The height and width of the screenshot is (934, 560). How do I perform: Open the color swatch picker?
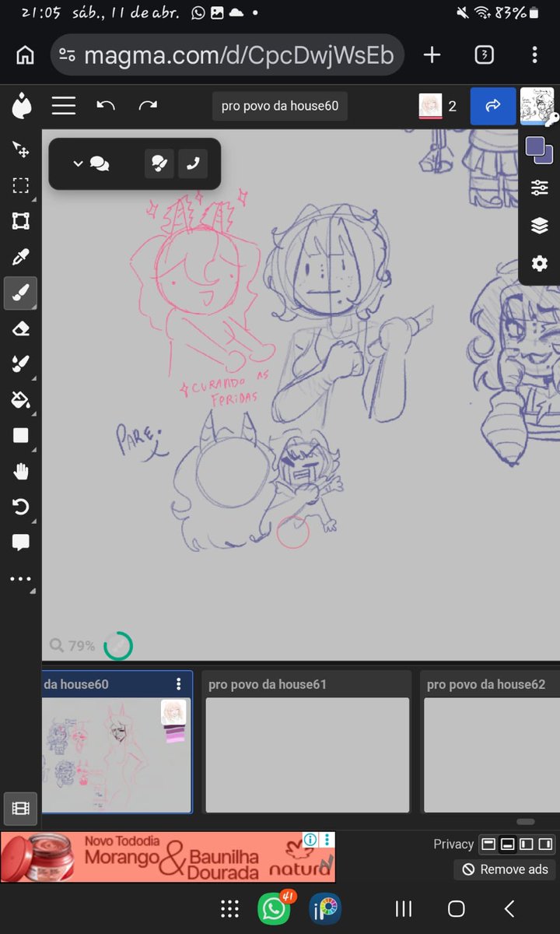coord(539,149)
